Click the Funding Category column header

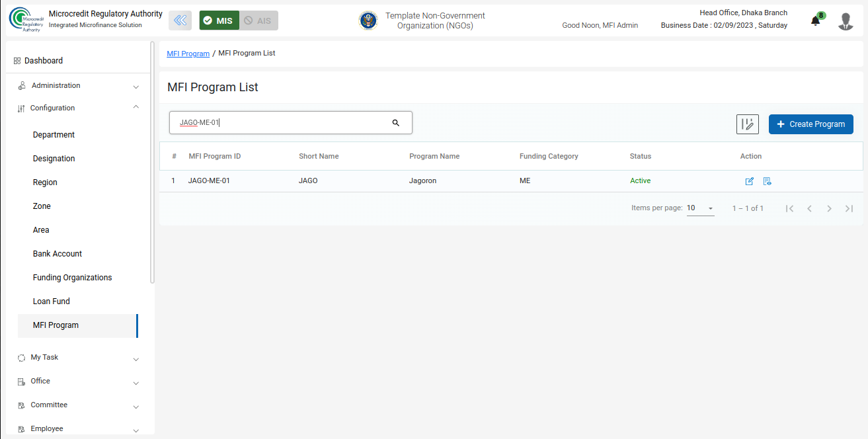549,157
